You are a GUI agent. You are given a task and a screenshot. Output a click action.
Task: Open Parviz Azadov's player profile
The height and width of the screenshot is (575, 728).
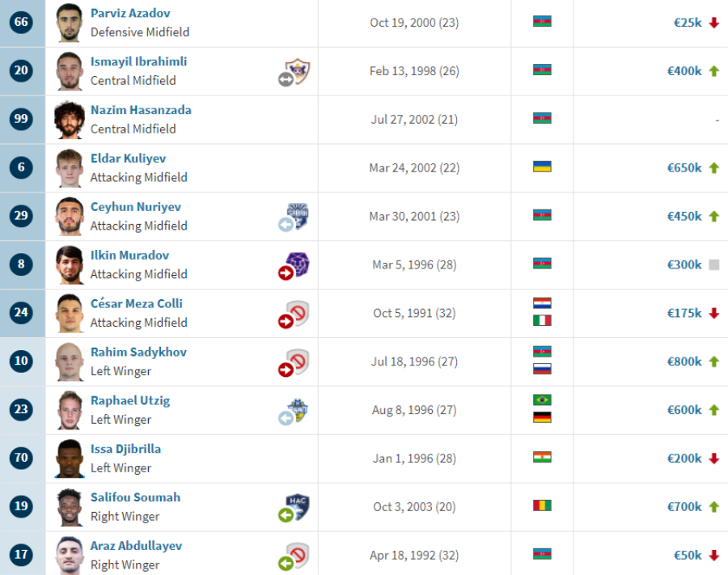click(x=130, y=13)
